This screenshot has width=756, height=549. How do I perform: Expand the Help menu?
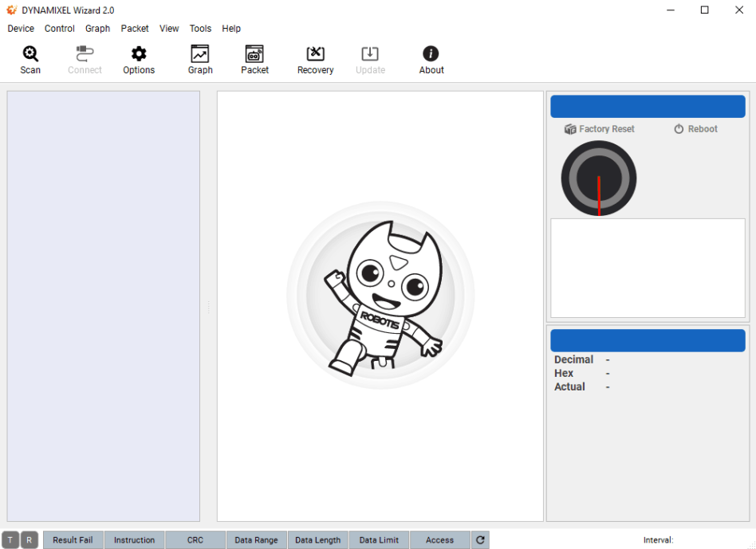(231, 29)
